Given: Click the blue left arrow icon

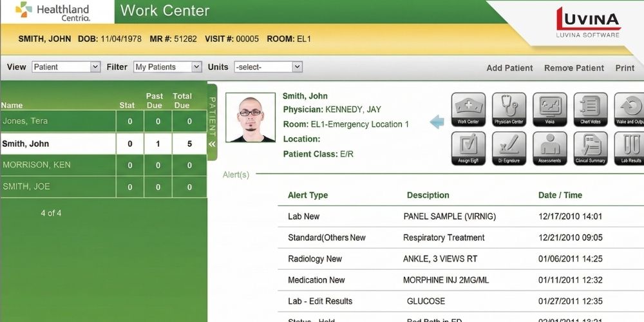Looking at the screenshot, I should point(437,122).
